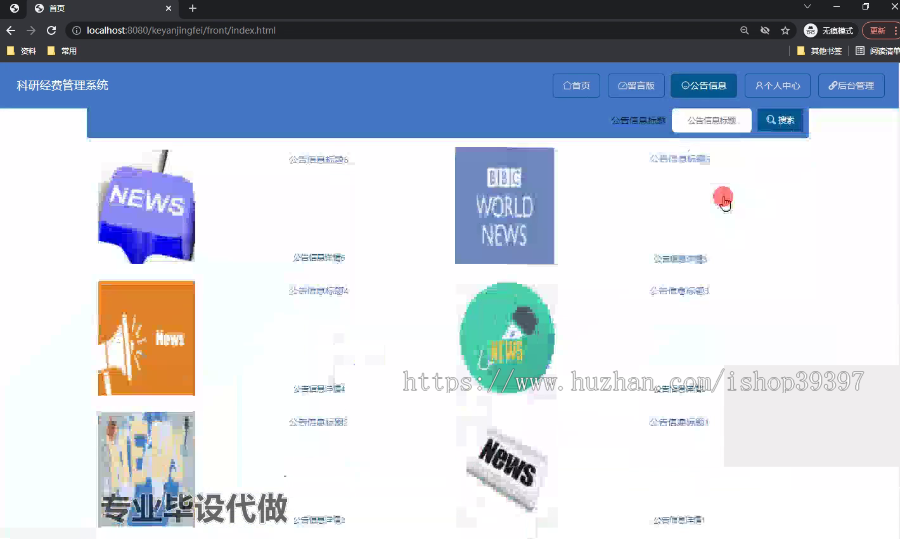Click the title 公告信息标题5
This screenshot has width=900, height=539.
coord(680,158)
